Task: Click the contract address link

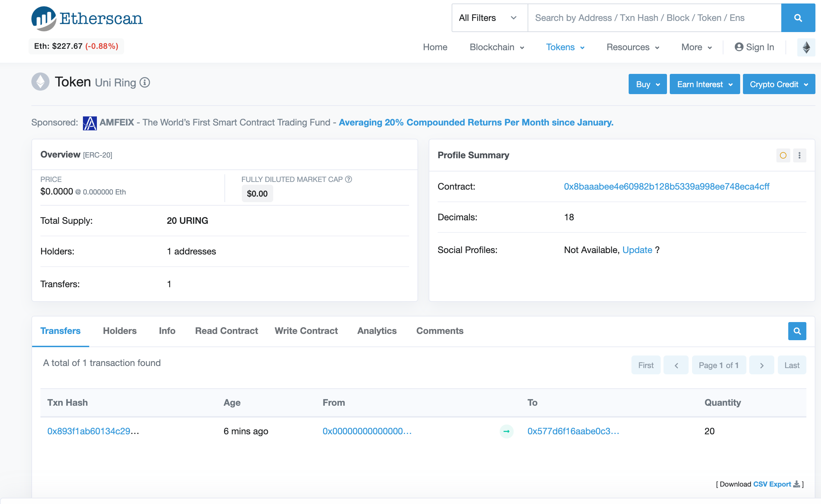Action: [x=666, y=186]
